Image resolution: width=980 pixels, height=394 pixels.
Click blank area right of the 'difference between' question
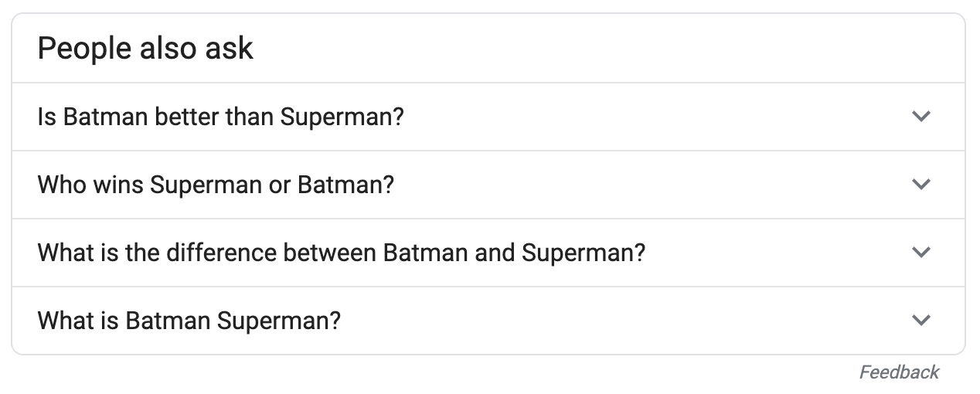[x=773, y=253]
